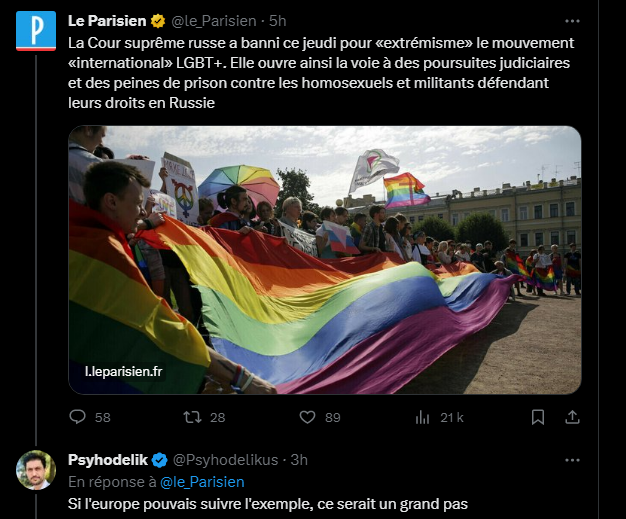626x519 pixels.
Task: Click the @le_Parisien handle in header
Action: coord(214,21)
